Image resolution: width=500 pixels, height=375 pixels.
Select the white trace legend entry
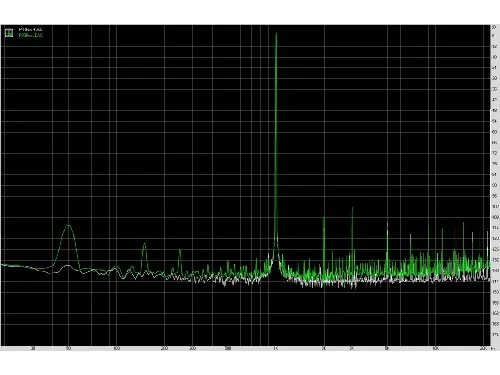[x=30, y=30]
